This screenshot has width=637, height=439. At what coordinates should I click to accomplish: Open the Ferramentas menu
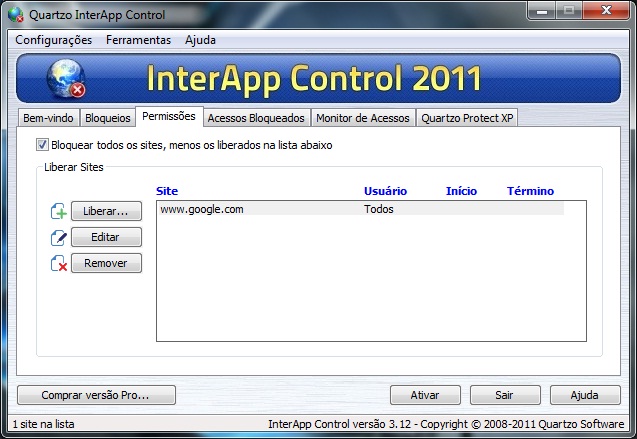pos(138,40)
